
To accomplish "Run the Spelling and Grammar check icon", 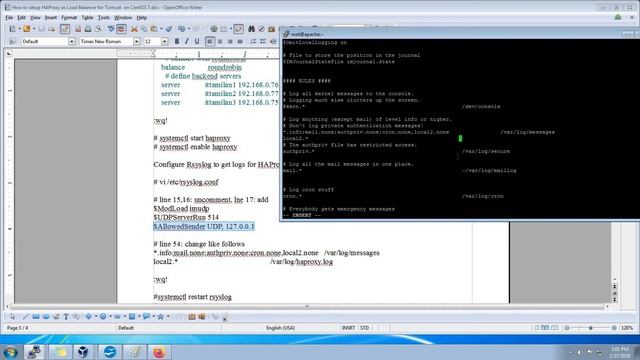I will (111, 29).
